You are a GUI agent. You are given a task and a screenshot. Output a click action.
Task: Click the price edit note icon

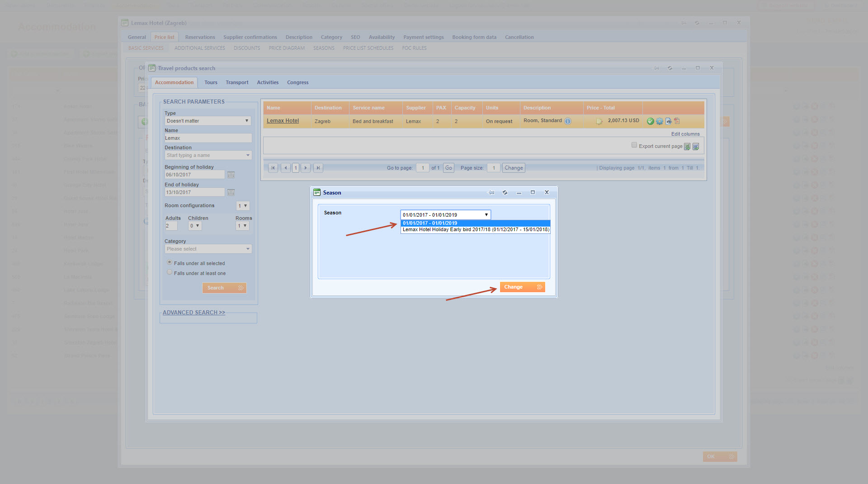[x=599, y=121]
